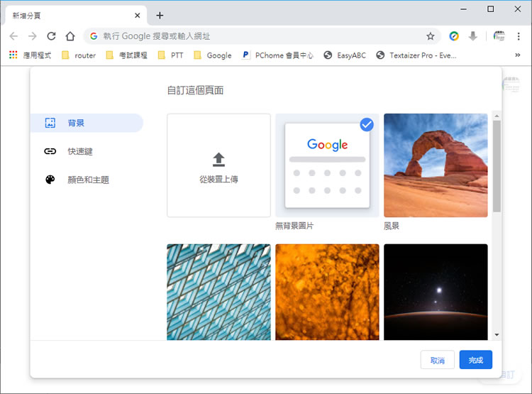Click the blue selected checkmark badge
Viewport: 532px width, 394px height.
pos(367,125)
